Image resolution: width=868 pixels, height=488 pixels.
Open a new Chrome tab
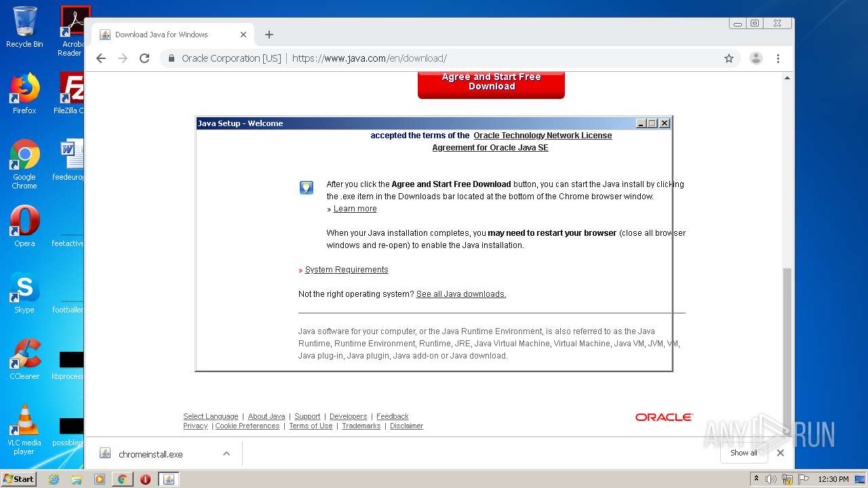[269, 35]
